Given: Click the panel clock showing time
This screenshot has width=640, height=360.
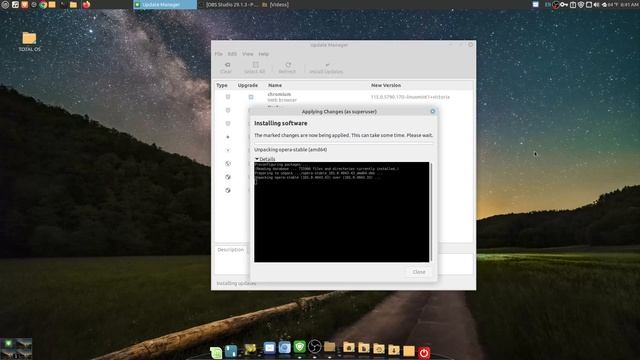Looking at the screenshot, I should 629,5.
